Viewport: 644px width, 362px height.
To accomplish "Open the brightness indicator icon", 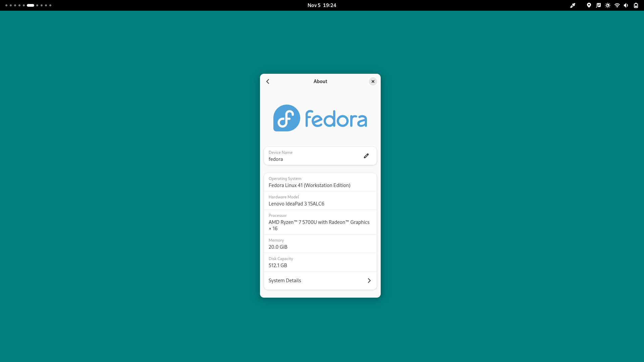I will 608,5.
